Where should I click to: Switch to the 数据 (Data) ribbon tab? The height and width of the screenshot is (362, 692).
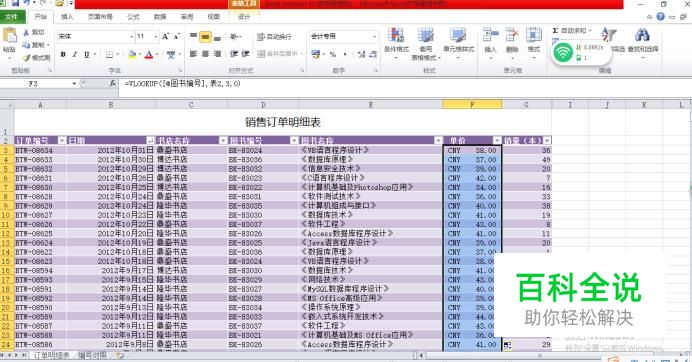160,17
